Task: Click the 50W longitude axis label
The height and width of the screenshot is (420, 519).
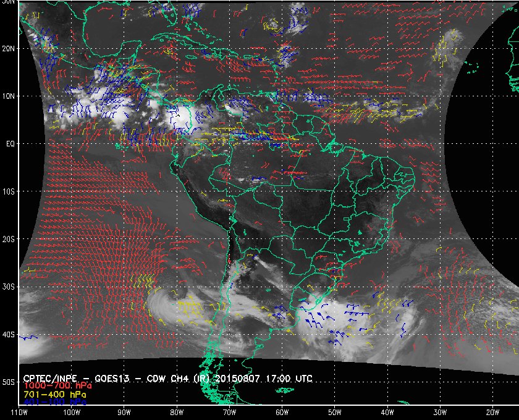Action: [335, 413]
